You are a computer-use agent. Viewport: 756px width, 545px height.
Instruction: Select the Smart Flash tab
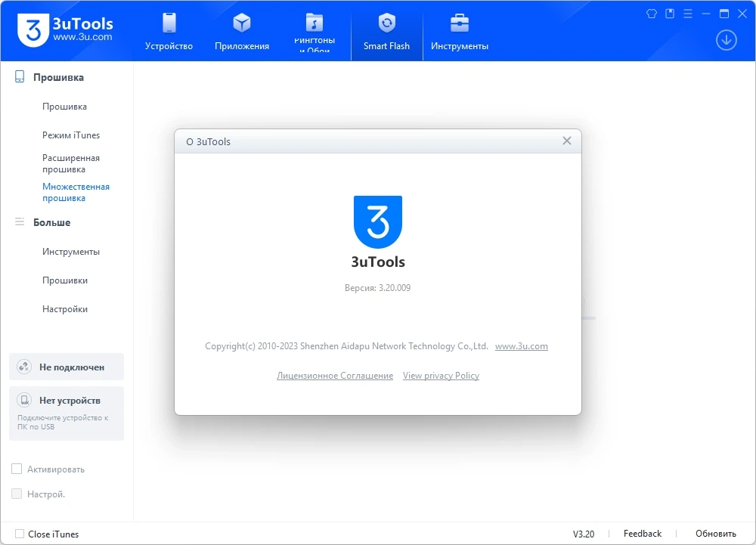tap(386, 32)
